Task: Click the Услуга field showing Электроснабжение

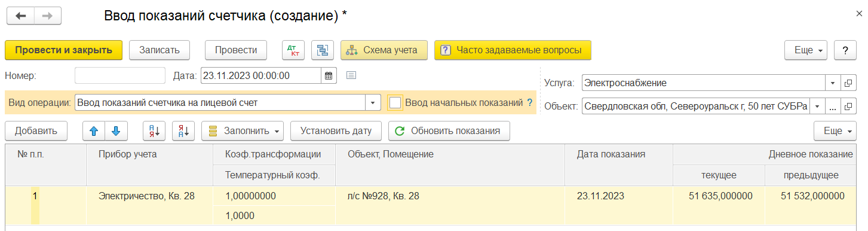Action: click(x=704, y=83)
